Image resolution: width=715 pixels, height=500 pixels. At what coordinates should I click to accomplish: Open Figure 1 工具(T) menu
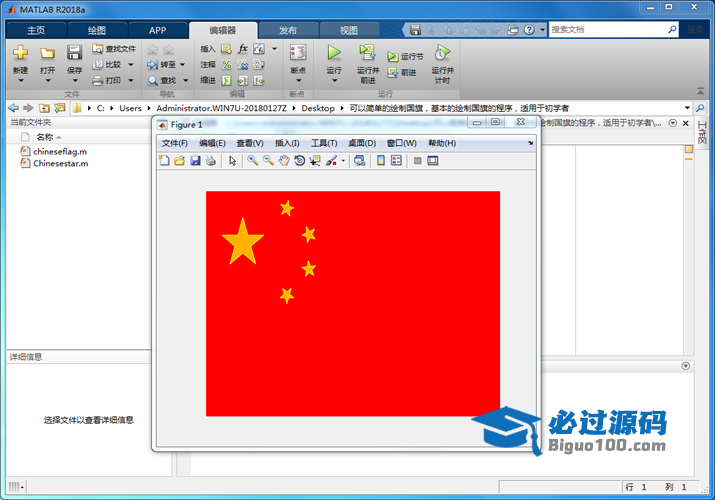tap(324, 143)
